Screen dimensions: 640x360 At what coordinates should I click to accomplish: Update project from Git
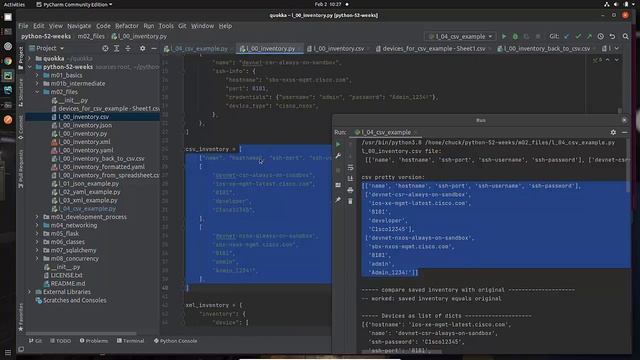[566, 36]
